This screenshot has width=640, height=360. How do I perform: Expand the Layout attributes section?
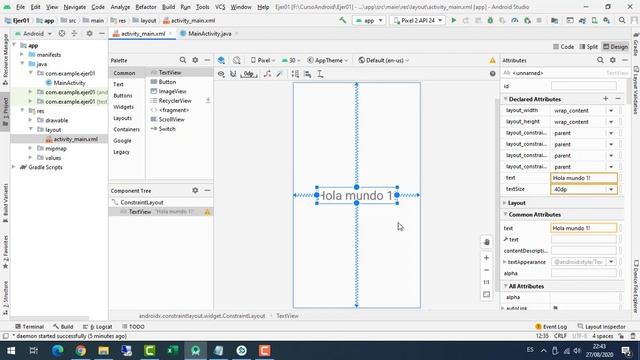pyautogui.click(x=505, y=203)
